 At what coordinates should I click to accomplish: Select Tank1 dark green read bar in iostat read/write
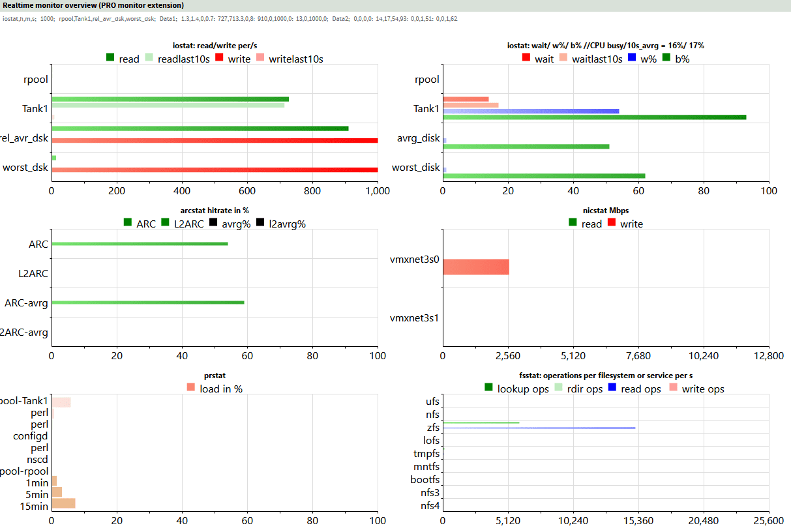coord(170,99)
